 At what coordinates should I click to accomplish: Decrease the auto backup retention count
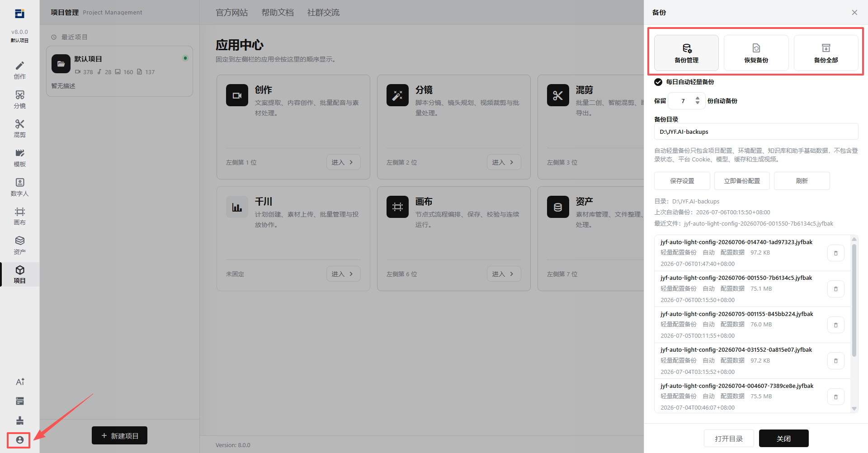tap(698, 104)
